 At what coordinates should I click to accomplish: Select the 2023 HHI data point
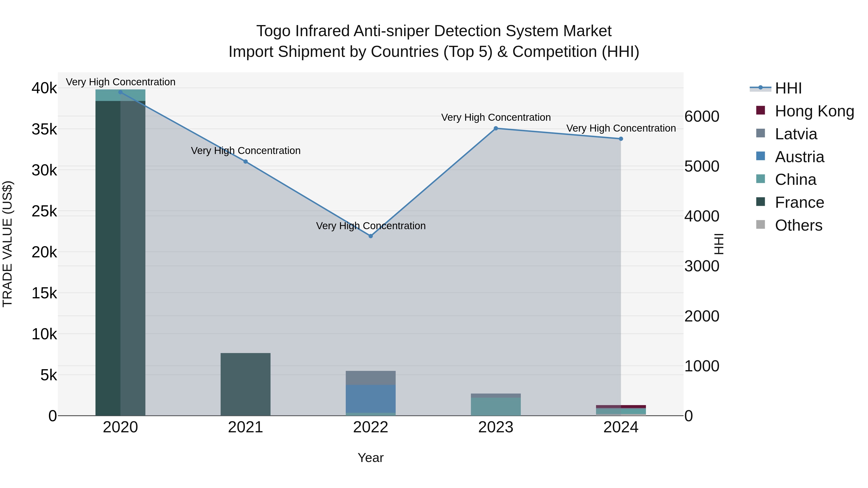[x=496, y=128]
